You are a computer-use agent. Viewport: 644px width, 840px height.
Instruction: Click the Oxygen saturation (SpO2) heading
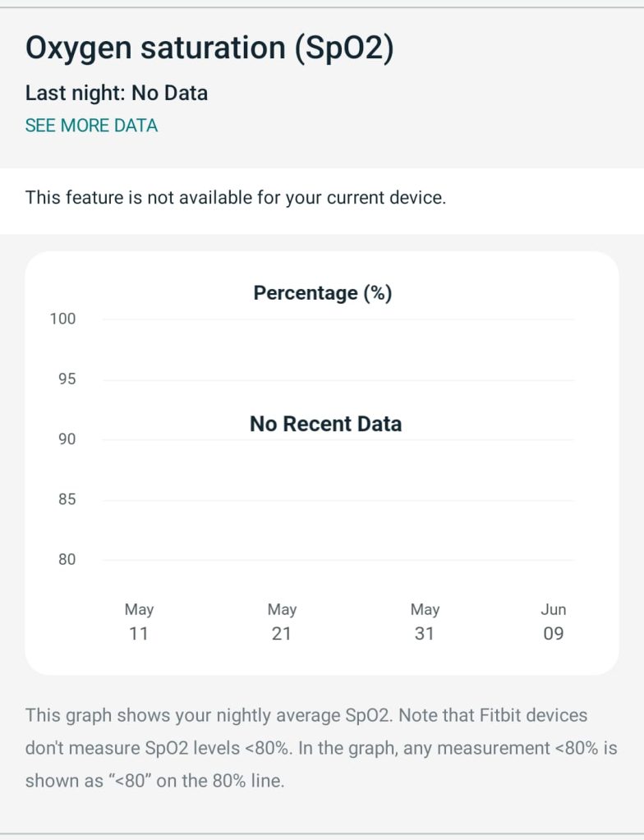click(x=209, y=48)
